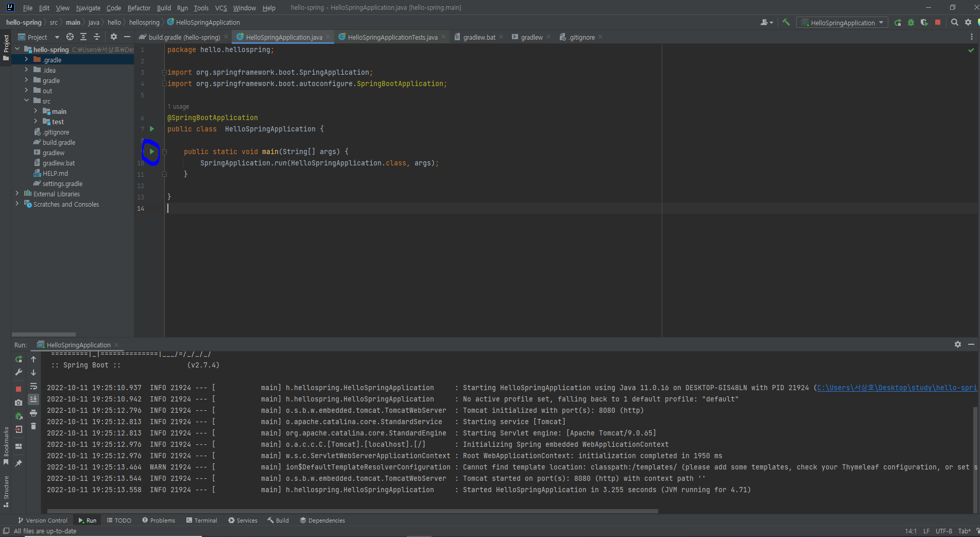
Task: Switch to build.gradle (hello-spring) editor tab
Action: tap(184, 37)
